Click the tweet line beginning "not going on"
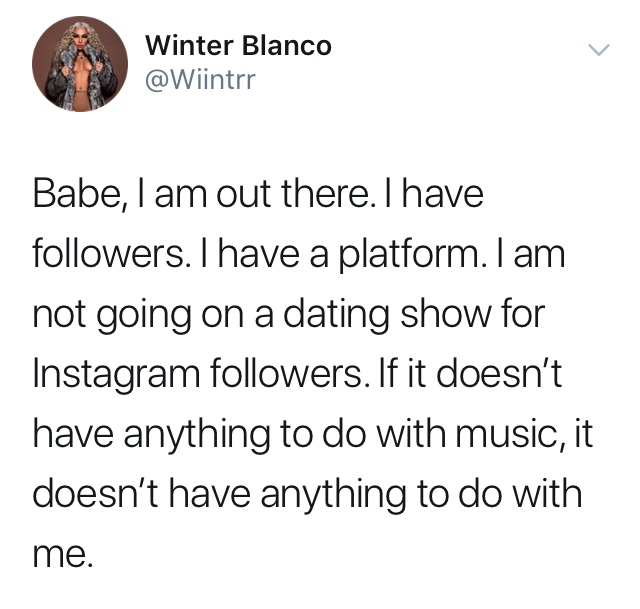 (x=289, y=315)
